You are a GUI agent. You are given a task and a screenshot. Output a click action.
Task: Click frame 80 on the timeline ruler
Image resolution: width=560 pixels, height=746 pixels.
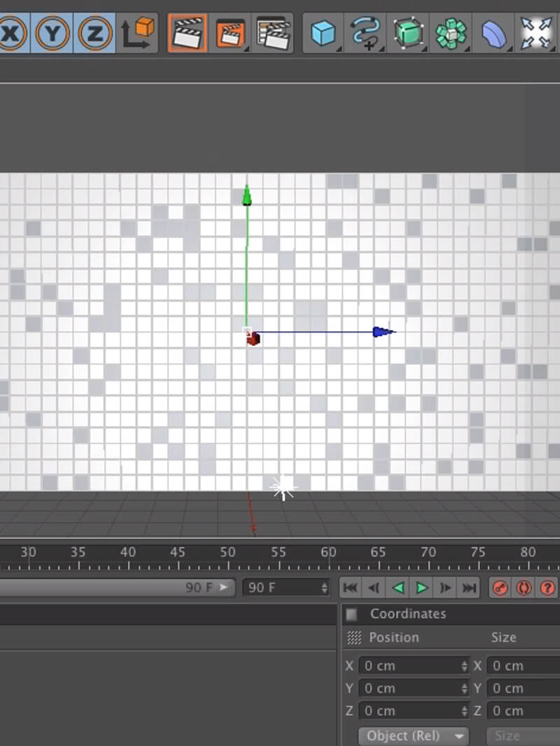point(528,552)
